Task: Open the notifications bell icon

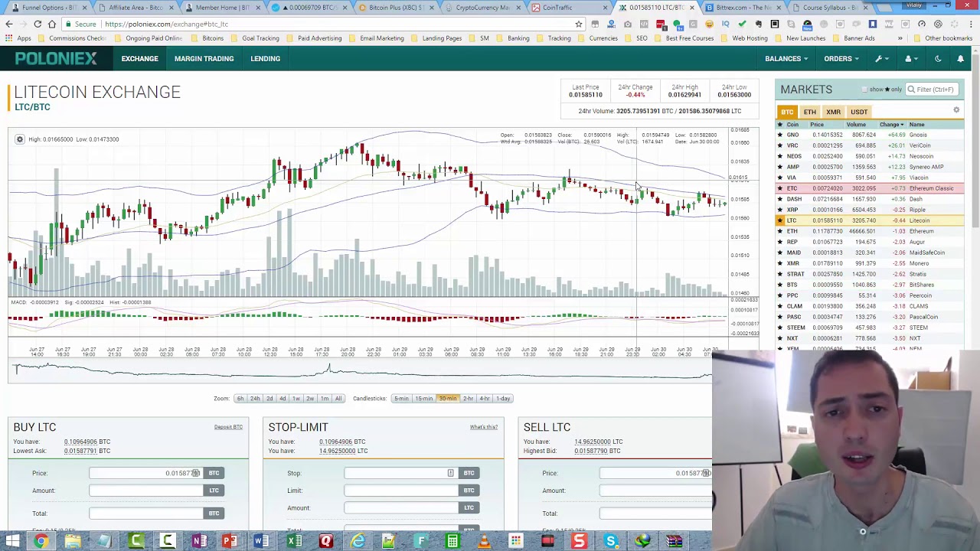Action: pyautogui.click(x=960, y=58)
